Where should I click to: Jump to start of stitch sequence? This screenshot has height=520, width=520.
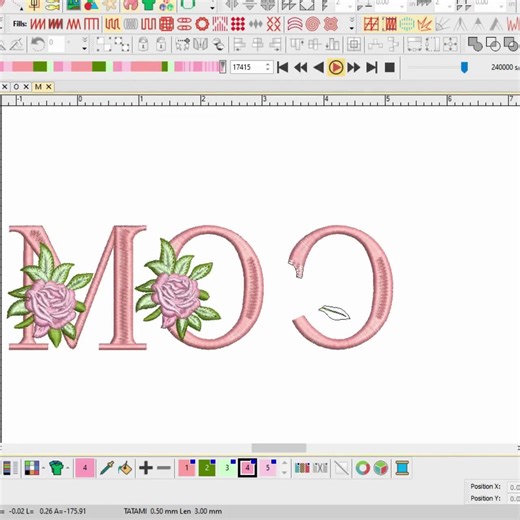pos(283,67)
